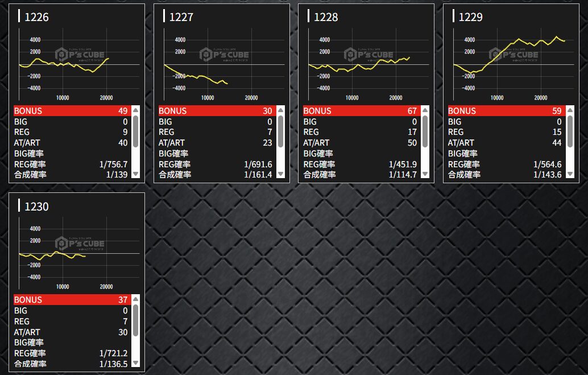
Task: Click scrollbar thumb in machine 1226 stats
Action: click(x=136, y=131)
